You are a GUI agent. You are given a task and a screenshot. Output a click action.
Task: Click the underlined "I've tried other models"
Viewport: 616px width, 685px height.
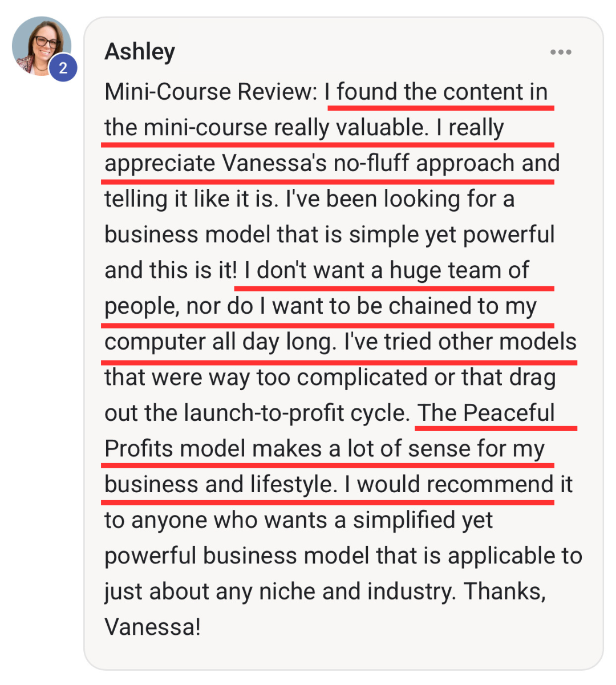pos(460,342)
